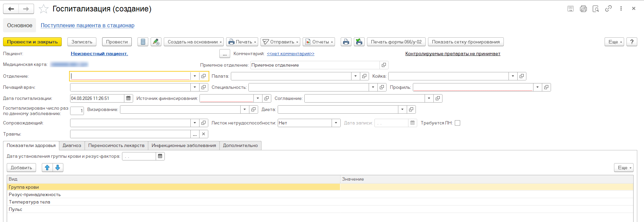Select Температура тела table row
Image resolution: width=644 pixels, height=222 pixels.
point(320,202)
